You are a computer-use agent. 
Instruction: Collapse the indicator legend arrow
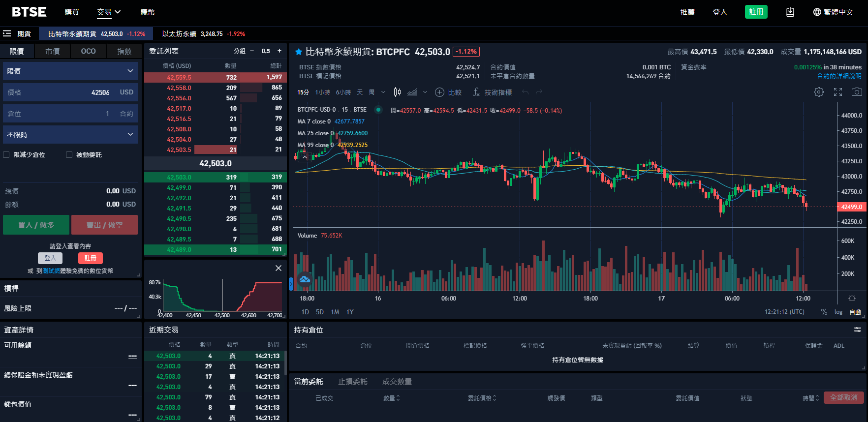pyautogui.click(x=305, y=157)
